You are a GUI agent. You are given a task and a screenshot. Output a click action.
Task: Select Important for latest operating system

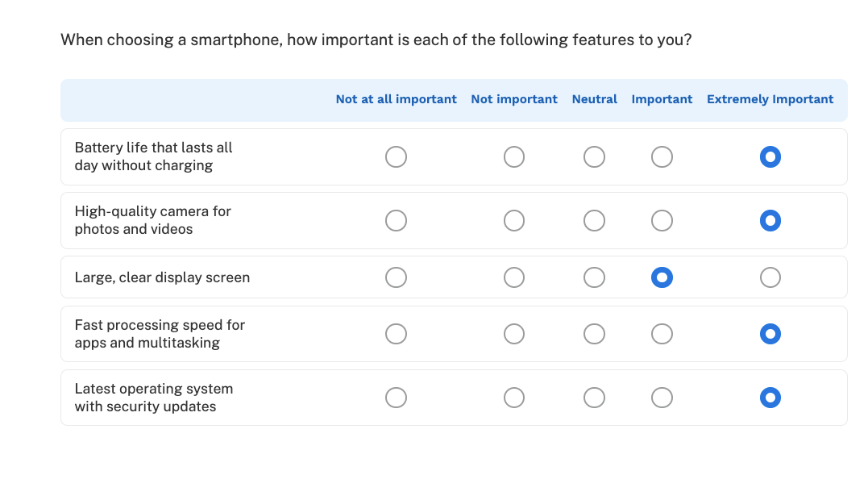tap(662, 397)
